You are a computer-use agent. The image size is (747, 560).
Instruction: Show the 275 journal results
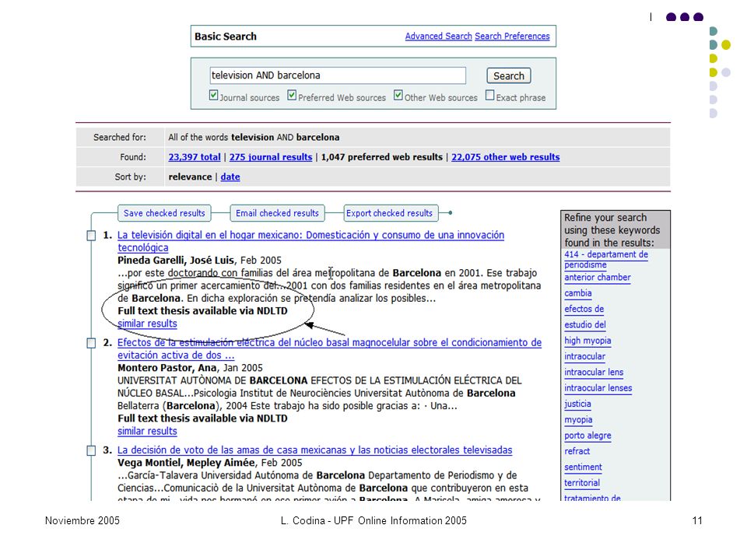(x=271, y=157)
